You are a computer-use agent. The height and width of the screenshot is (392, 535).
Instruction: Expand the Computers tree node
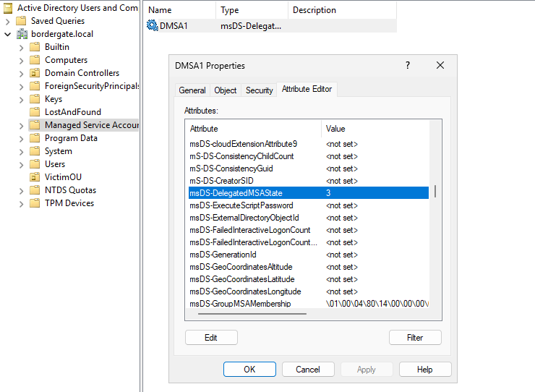(x=21, y=60)
